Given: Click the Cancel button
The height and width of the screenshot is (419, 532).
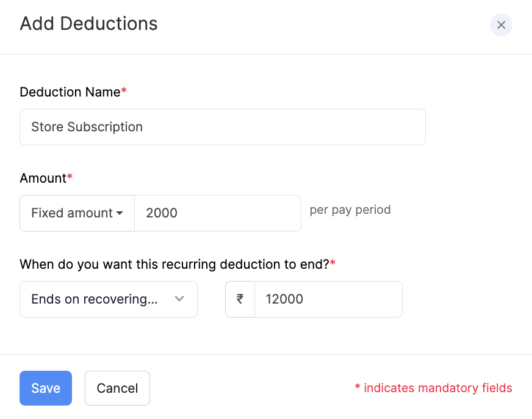Looking at the screenshot, I should click(x=117, y=388).
